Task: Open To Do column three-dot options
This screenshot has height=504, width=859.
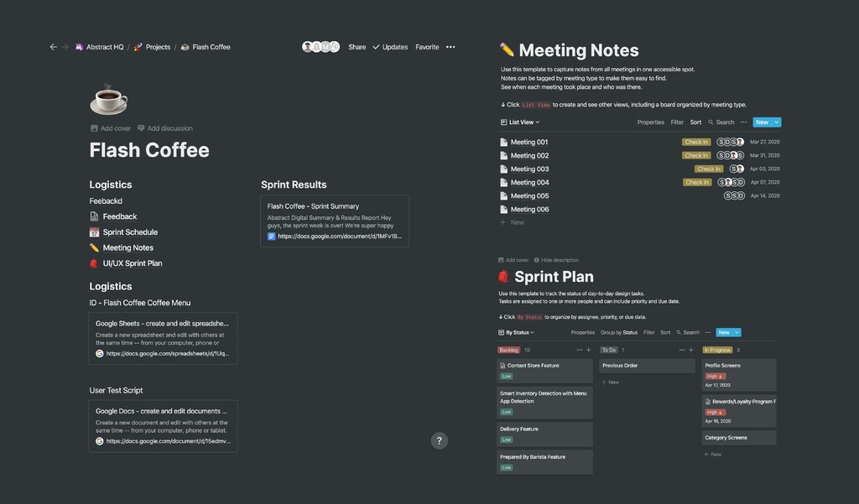Action: coord(682,350)
